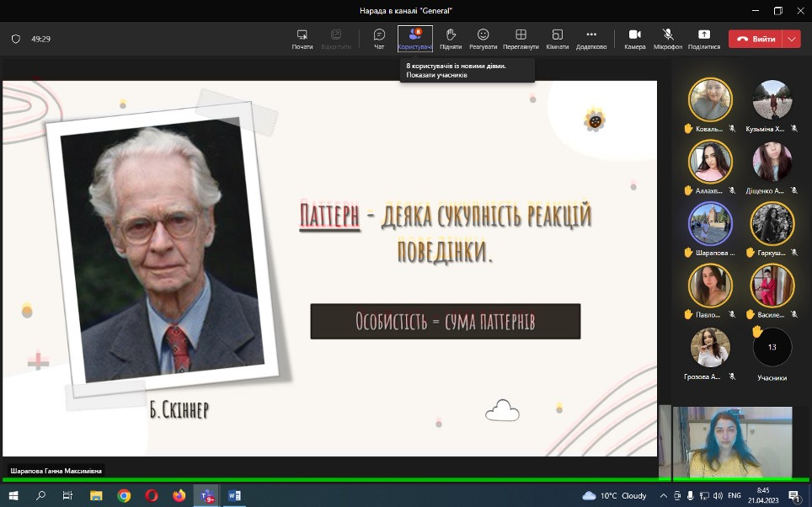Share screen with Поділитися button
Viewport: 812px width, 507px height.
click(704, 38)
